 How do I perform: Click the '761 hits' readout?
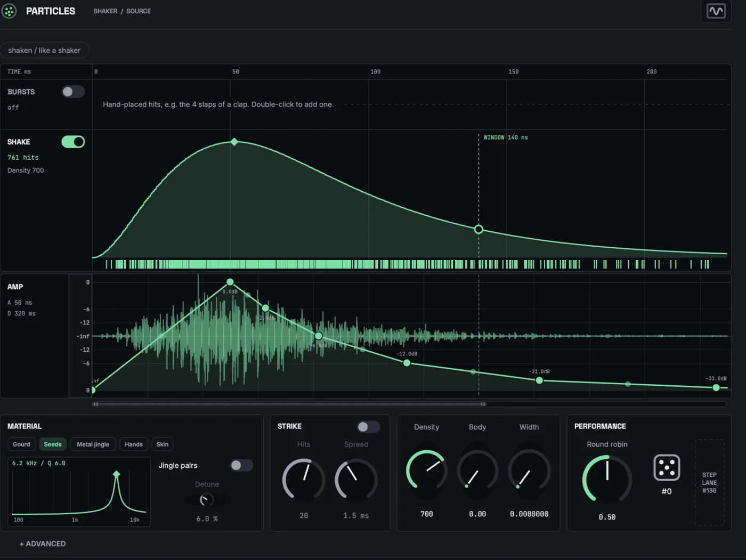(23, 158)
